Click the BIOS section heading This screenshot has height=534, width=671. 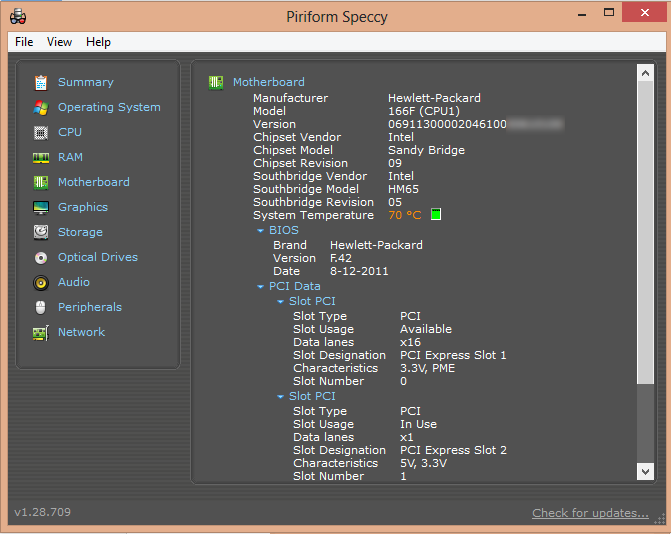pyautogui.click(x=284, y=230)
